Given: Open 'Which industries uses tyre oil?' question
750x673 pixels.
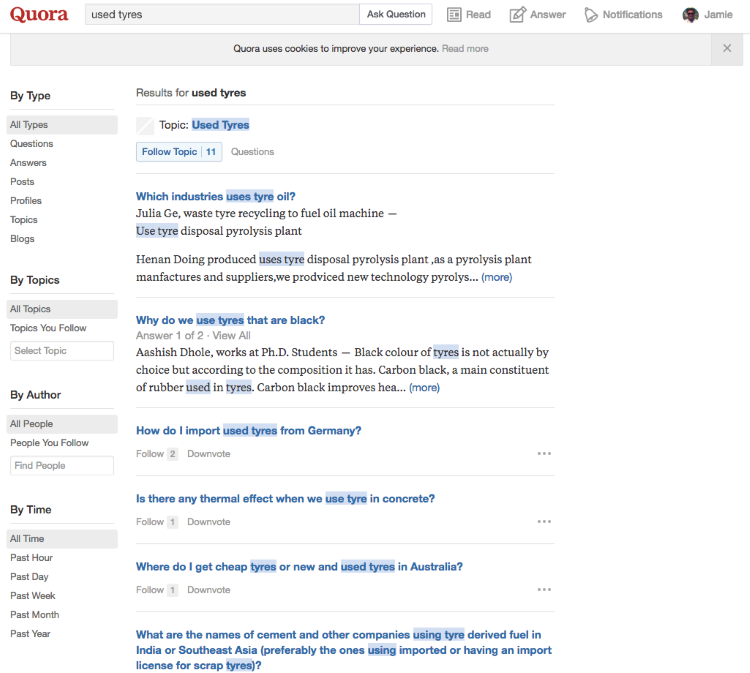Looking at the screenshot, I should pos(216,196).
